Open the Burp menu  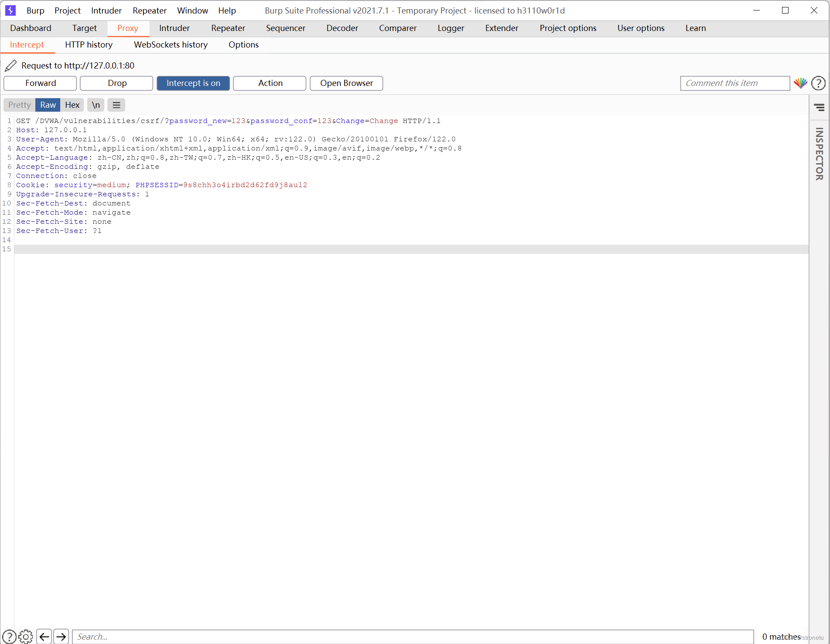click(x=35, y=10)
